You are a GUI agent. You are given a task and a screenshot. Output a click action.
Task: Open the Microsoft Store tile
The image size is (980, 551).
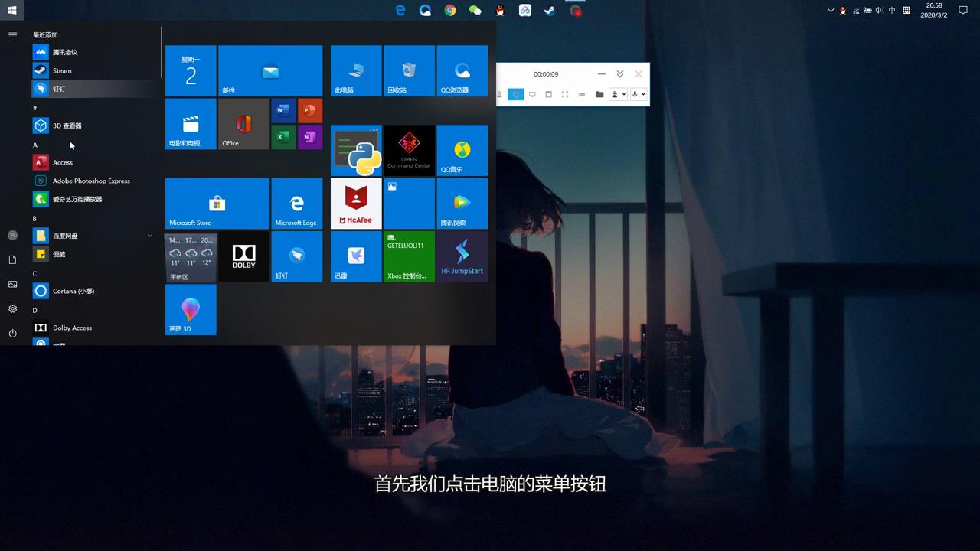217,204
